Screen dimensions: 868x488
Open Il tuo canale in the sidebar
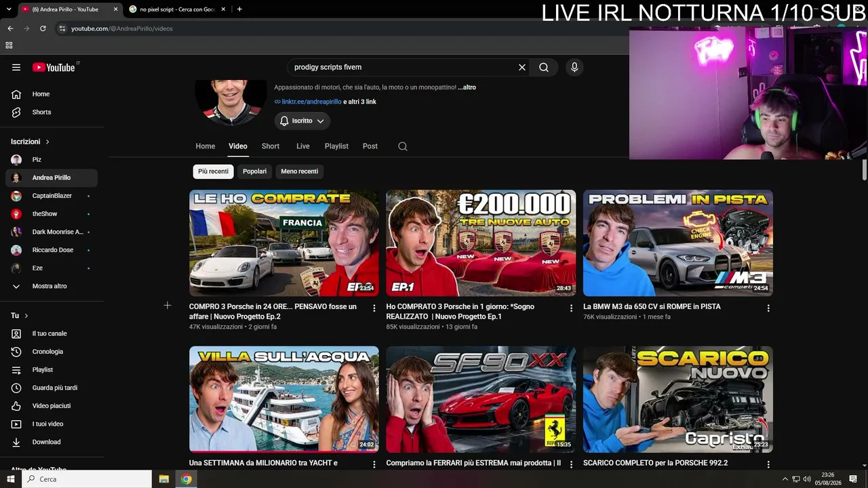pos(52,333)
